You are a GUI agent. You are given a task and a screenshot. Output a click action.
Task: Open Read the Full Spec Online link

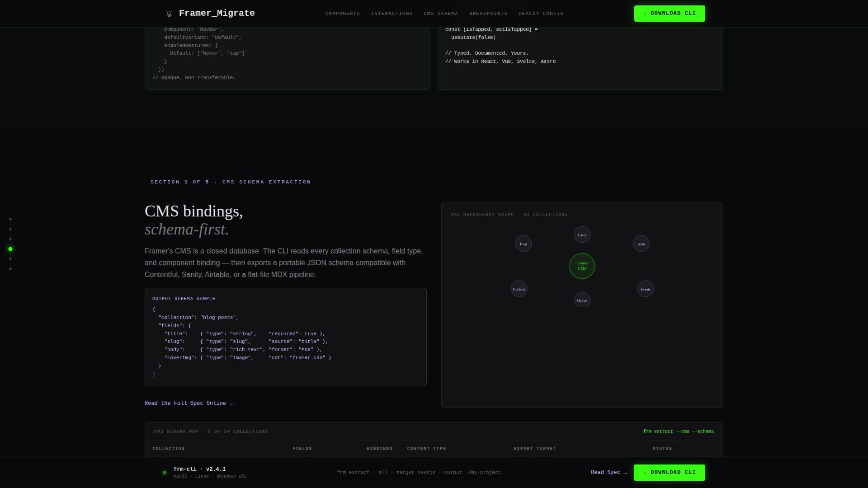point(189,403)
